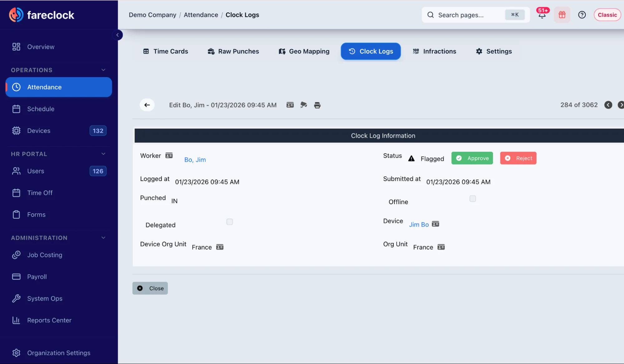Open the help question mark icon
Viewport: 624px width, 364px height.
pyautogui.click(x=582, y=15)
